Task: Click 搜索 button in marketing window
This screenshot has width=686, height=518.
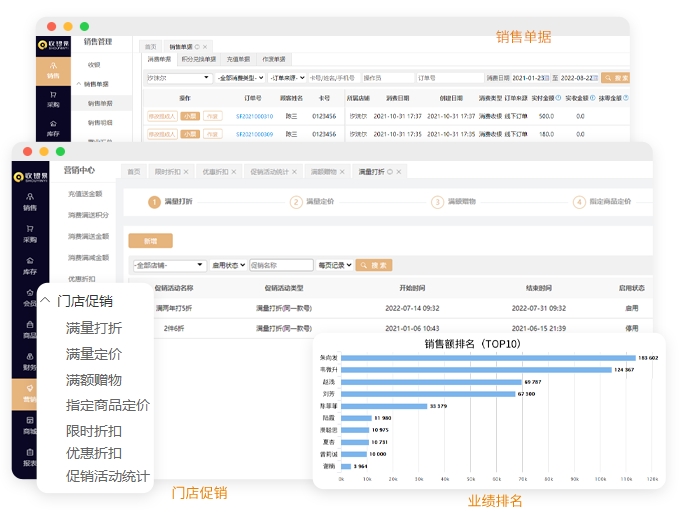Action: (x=374, y=265)
